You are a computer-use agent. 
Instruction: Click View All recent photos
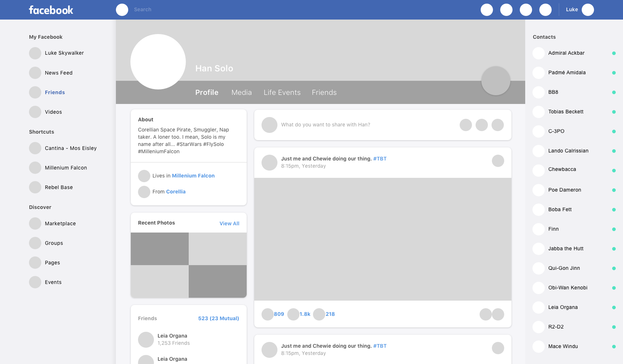click(x=229, y=223)
